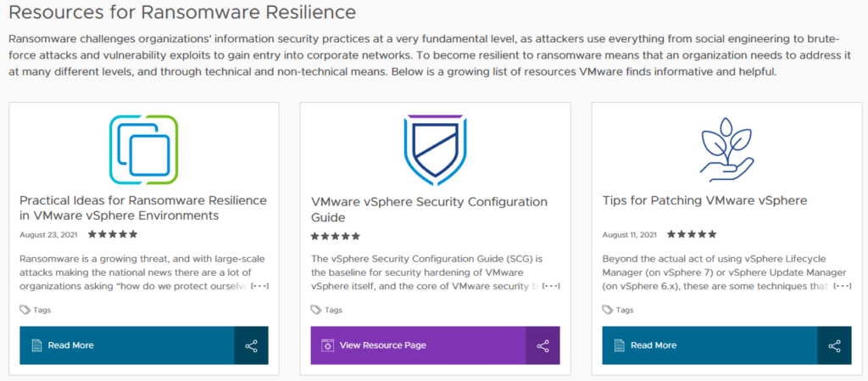Viewport: 868px width, 381px height.
Task: Click the shield Security Configuration Guide image
Action: click(435, 151)
